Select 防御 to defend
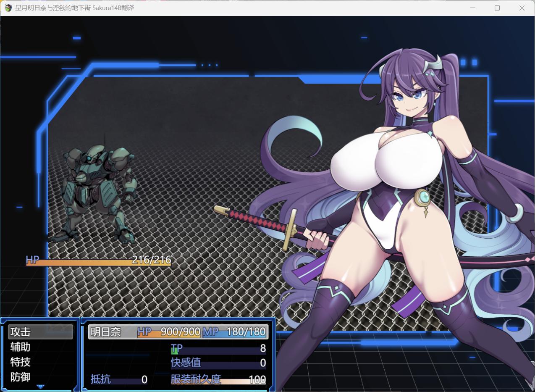This screenshot has height=392, width=535. (21, 377)
